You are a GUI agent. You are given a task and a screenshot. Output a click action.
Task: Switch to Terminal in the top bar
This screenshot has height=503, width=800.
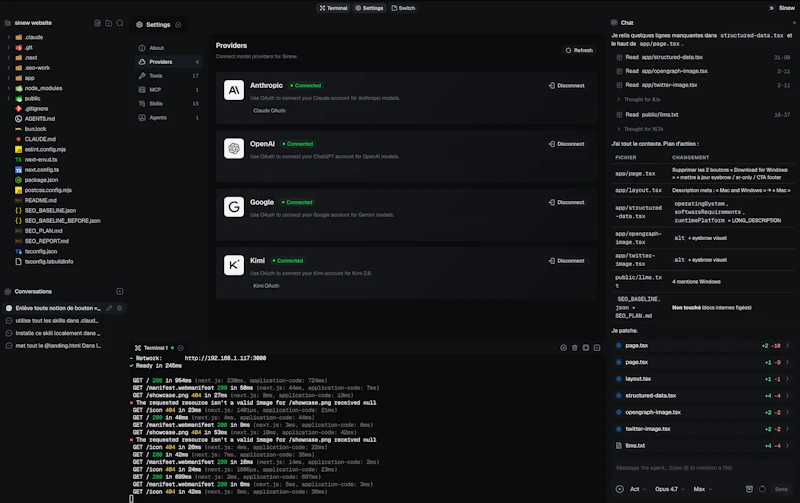pyautogui.click(x=334, y=8)
